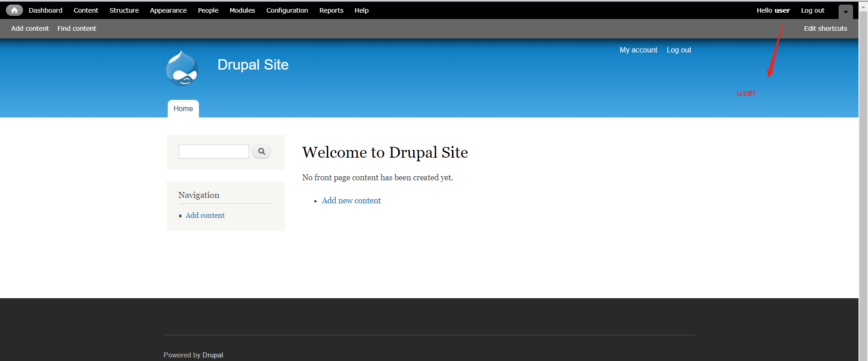Collapse the shortcuts drawer arrow toggle
Screen dimensions: 868x361
845,12
